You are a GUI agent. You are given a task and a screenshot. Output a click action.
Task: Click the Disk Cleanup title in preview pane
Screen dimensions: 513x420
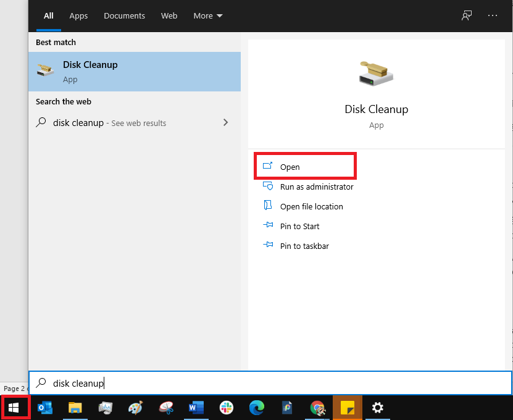pos(376,109)
